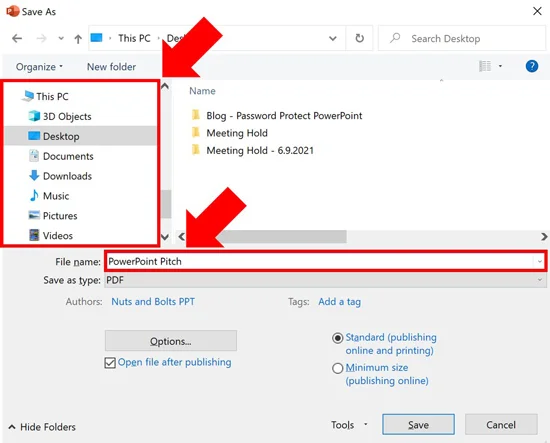Click the Videos film icon

(x=34, y=235)
